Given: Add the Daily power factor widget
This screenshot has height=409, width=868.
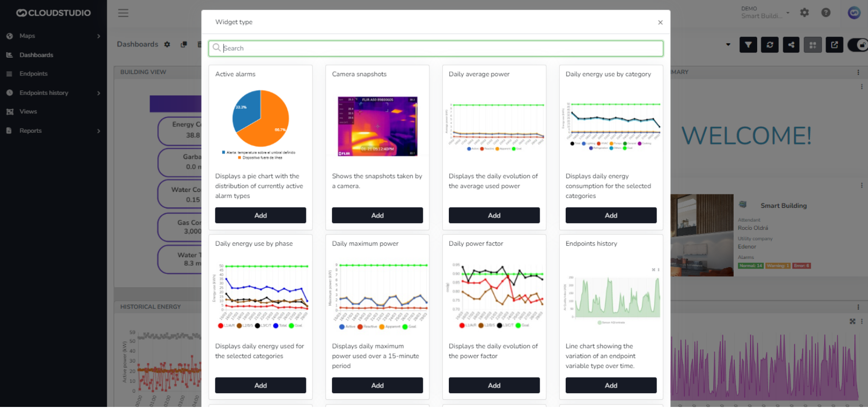Looking at the screenshot, I should [x=494, y=386].
